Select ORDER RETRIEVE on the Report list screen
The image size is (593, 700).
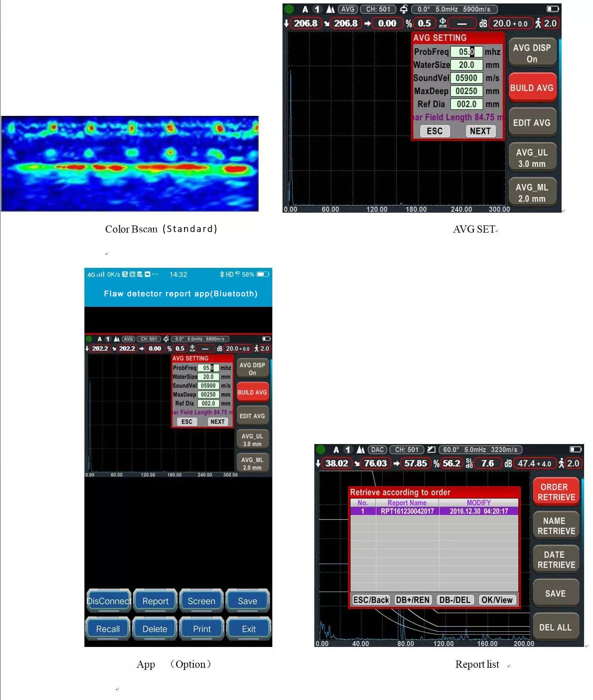tap(556, 492)
